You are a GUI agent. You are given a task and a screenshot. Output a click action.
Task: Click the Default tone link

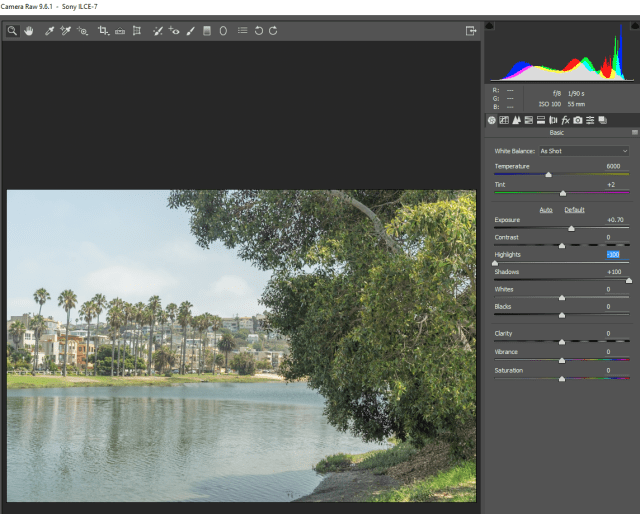coord(574,210)
